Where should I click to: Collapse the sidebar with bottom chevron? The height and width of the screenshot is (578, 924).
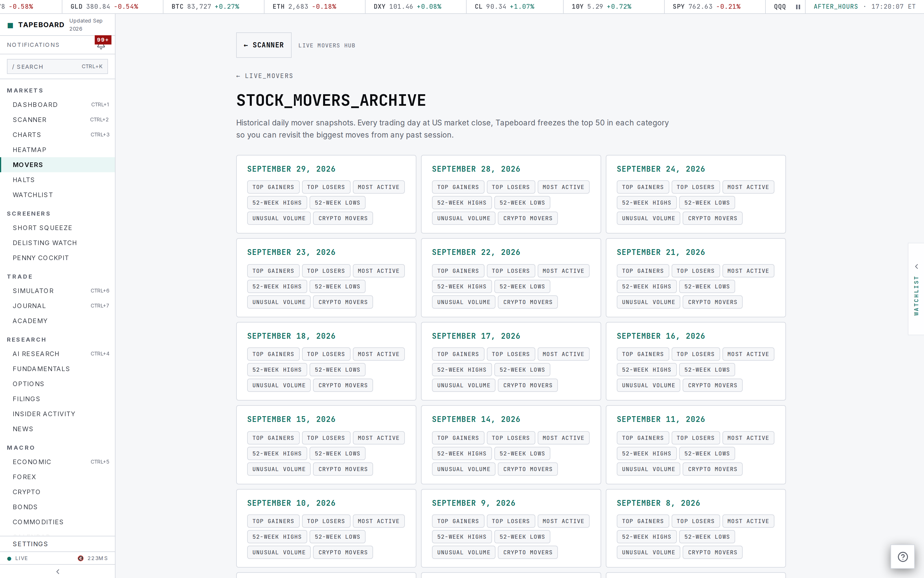[58, 572]
